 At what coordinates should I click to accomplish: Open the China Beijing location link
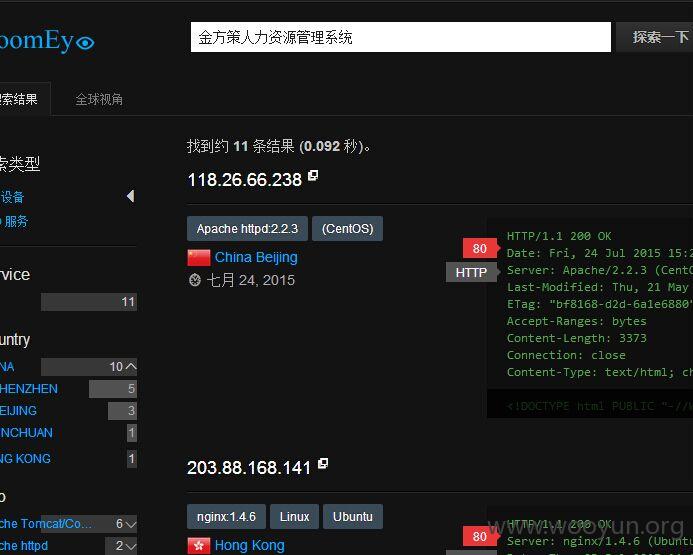(256, 257)
